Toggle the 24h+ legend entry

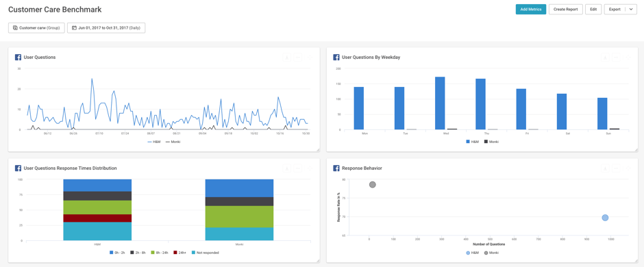180,253
